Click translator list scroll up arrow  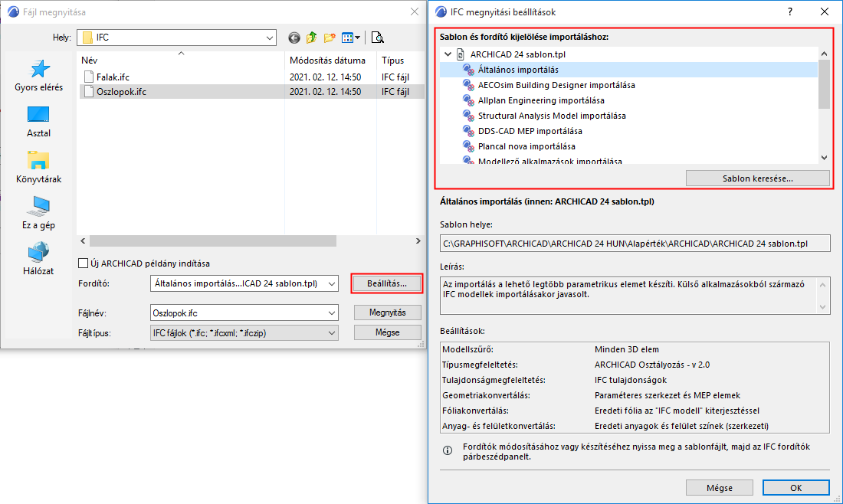pyautogui.click(x=824, y=54)
